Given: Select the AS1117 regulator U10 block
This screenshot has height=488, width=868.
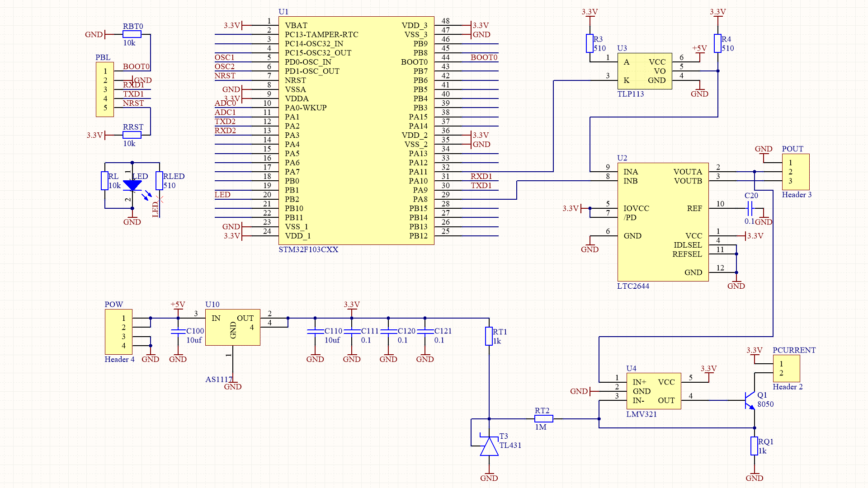Looking at the screenshot, I should click(232, 328).
